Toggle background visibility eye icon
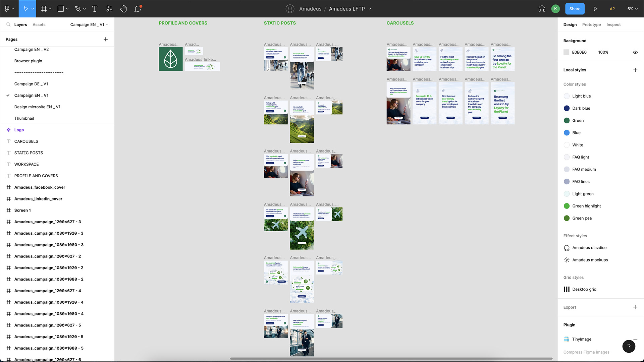 (635, 52)
